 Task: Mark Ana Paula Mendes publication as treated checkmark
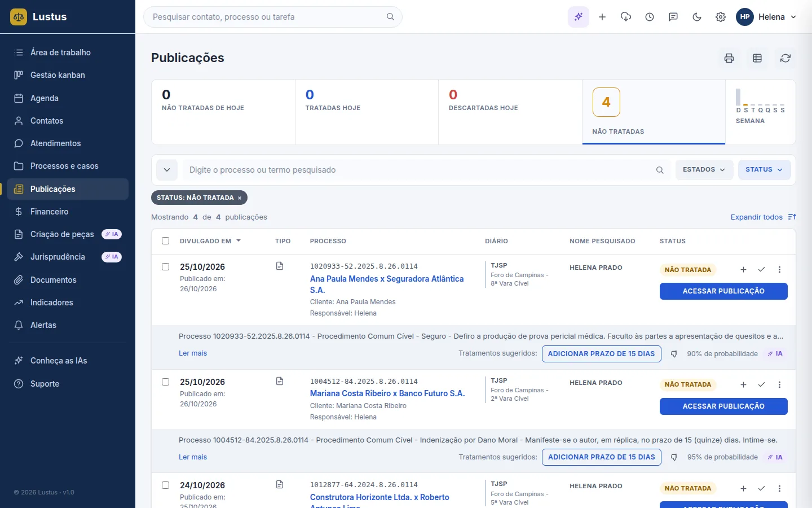[761, 270]
